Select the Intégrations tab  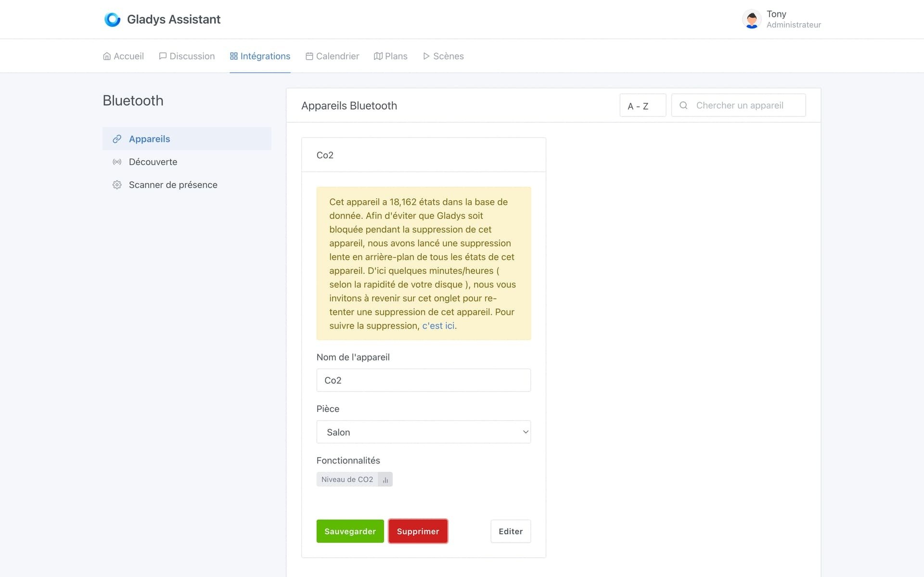260,56
